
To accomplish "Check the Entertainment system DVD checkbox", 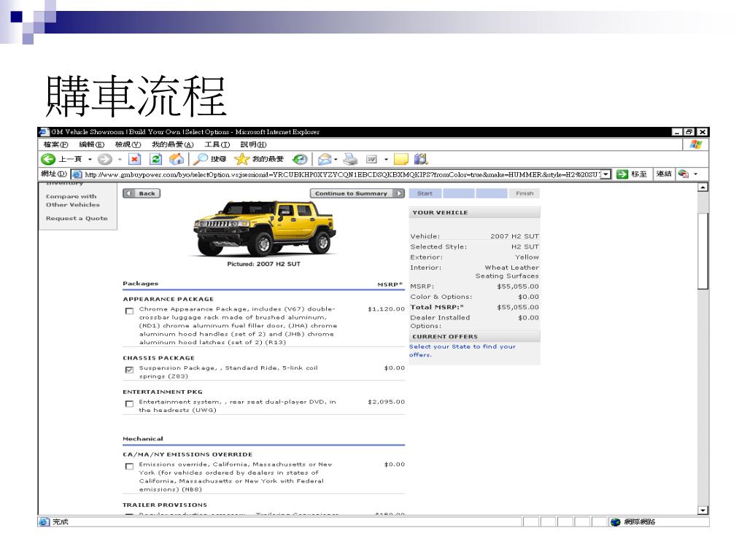I will [129, 404].
